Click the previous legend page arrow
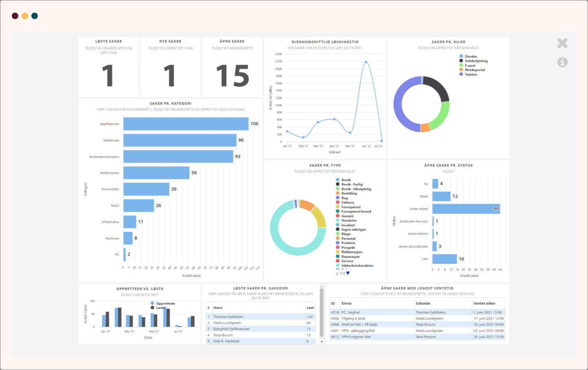This screenshot has height=370, width=588. (x=337, y=273)
